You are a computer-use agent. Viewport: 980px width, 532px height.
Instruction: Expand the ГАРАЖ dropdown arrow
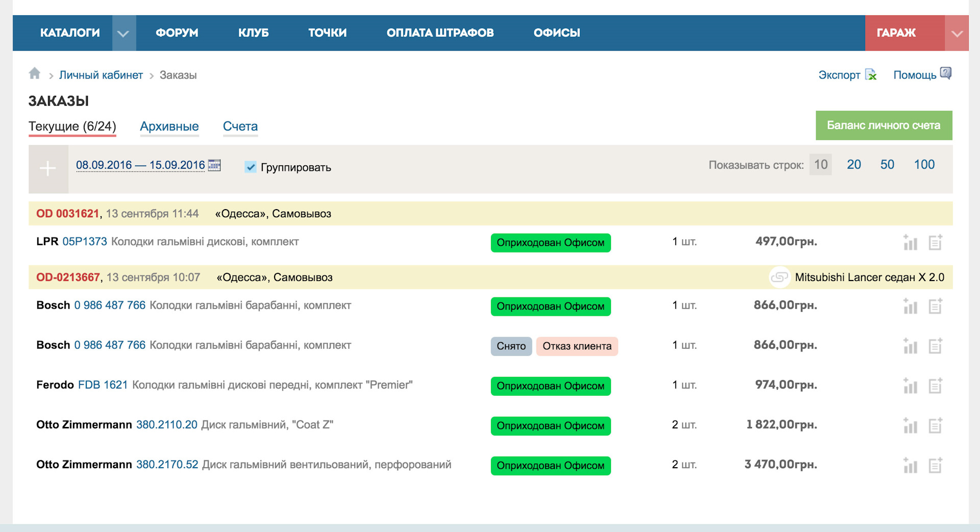[x=957, y=33]
